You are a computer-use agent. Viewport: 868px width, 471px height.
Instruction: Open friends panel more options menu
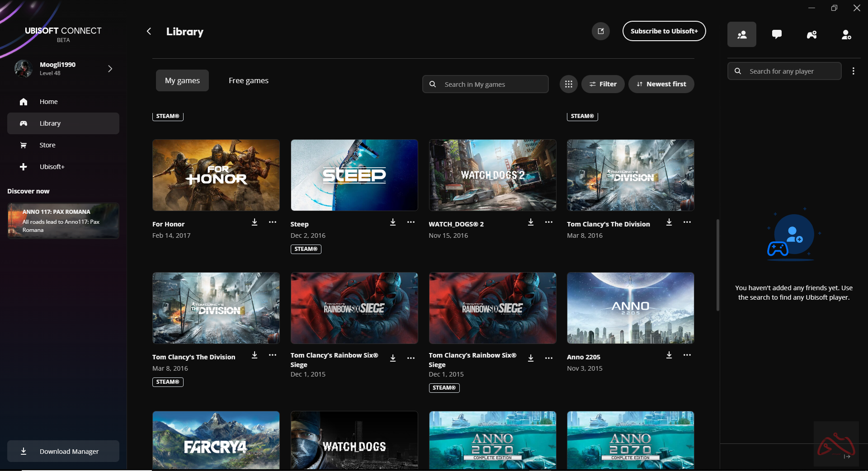[853, 71]
